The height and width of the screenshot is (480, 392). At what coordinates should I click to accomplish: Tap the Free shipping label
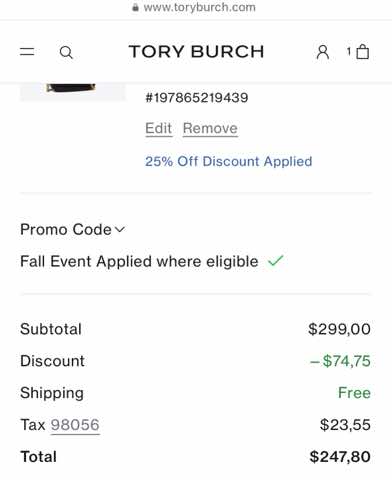(x=354, y=393)
